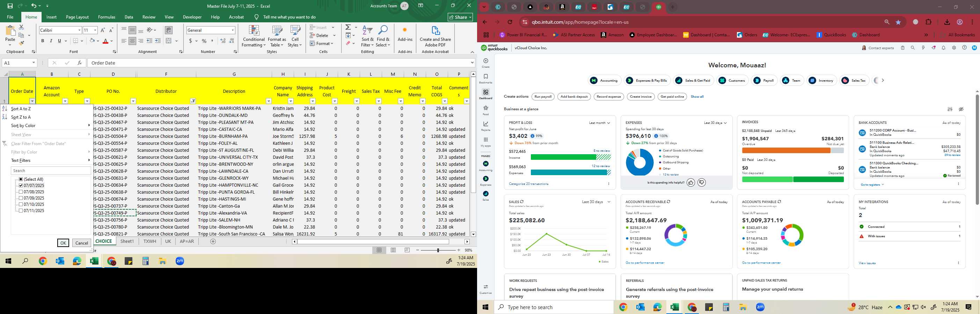Check the 07/11/2025 filter checkbox
This screenshot has height=314, width=980.
(21, 211)
